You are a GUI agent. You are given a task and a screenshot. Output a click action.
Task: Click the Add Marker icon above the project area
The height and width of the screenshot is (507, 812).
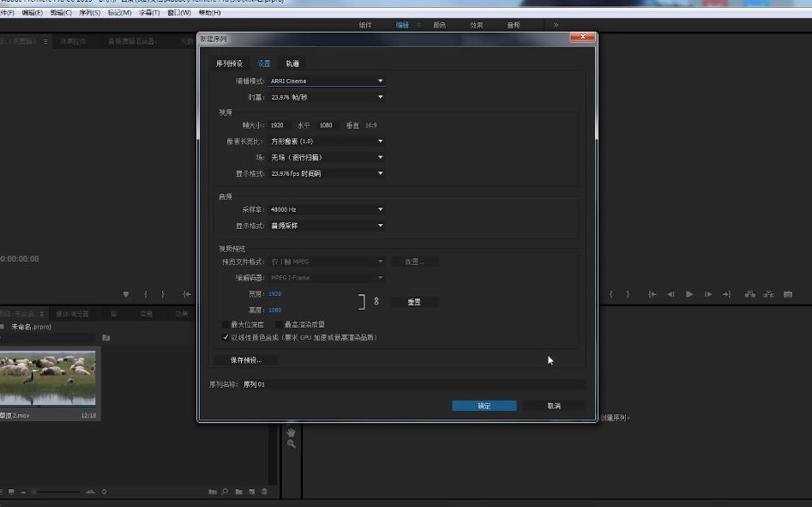126,294
